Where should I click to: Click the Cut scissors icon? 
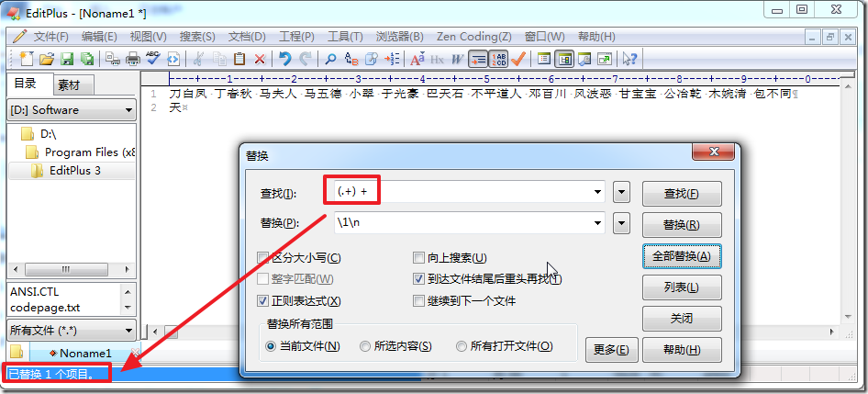[199, 59]
